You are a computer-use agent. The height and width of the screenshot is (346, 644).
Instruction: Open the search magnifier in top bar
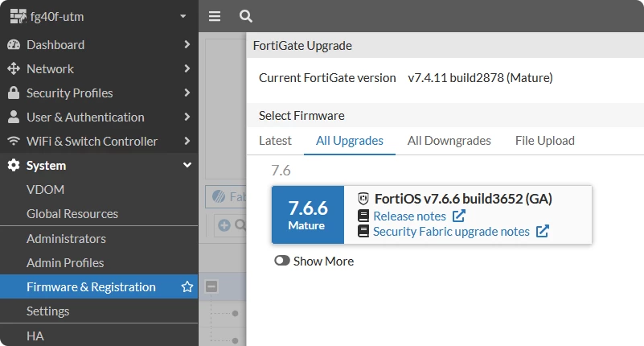(245, 16)
